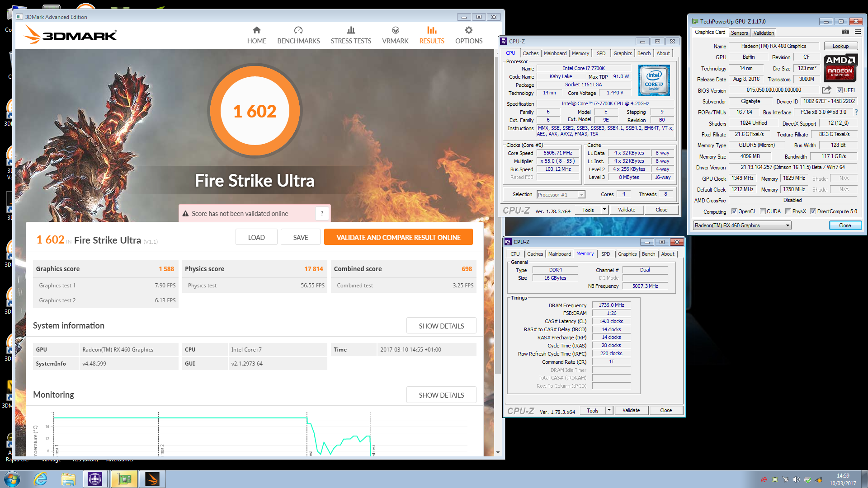Open About tab in upper CPU-Z window
Screen dimensions: 868x488
point(663,53)
